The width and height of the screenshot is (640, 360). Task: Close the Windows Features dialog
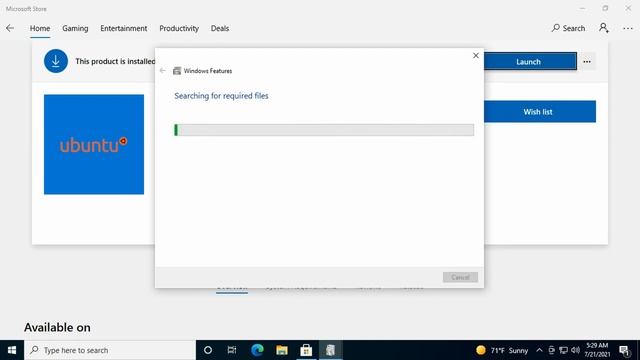[x=476, y=56]
